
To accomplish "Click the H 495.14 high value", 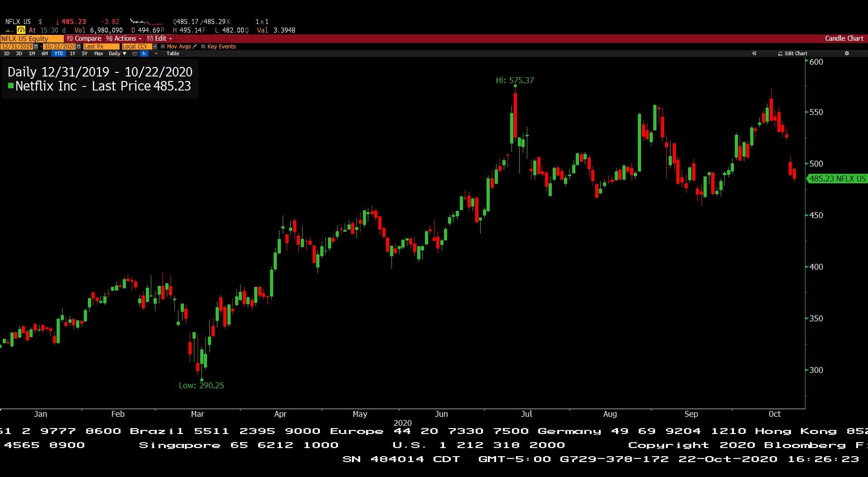I will pyautogui.click(x=189, y=30).
